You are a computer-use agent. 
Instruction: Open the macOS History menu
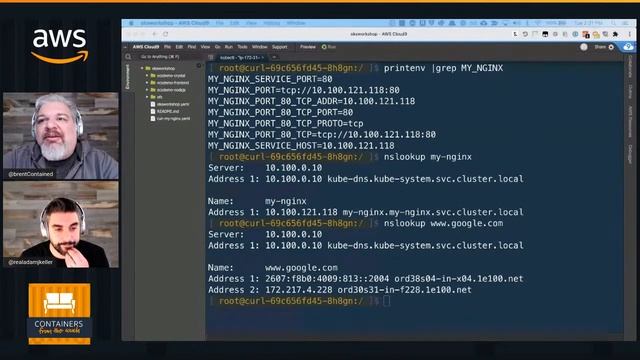[x=271, y=23]
